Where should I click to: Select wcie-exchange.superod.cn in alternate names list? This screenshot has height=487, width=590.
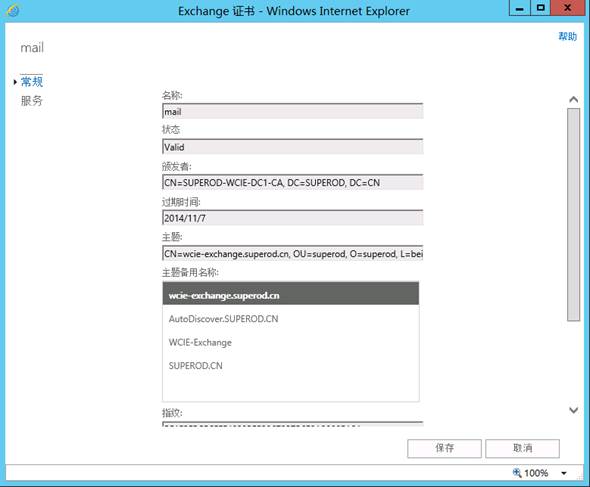(291, 295)
